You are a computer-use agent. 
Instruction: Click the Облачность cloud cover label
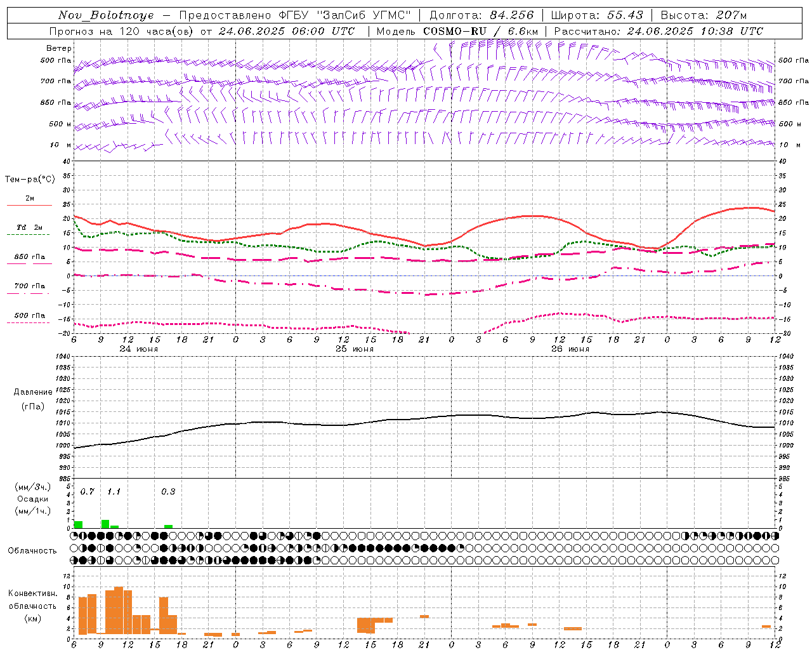point(32,551)
